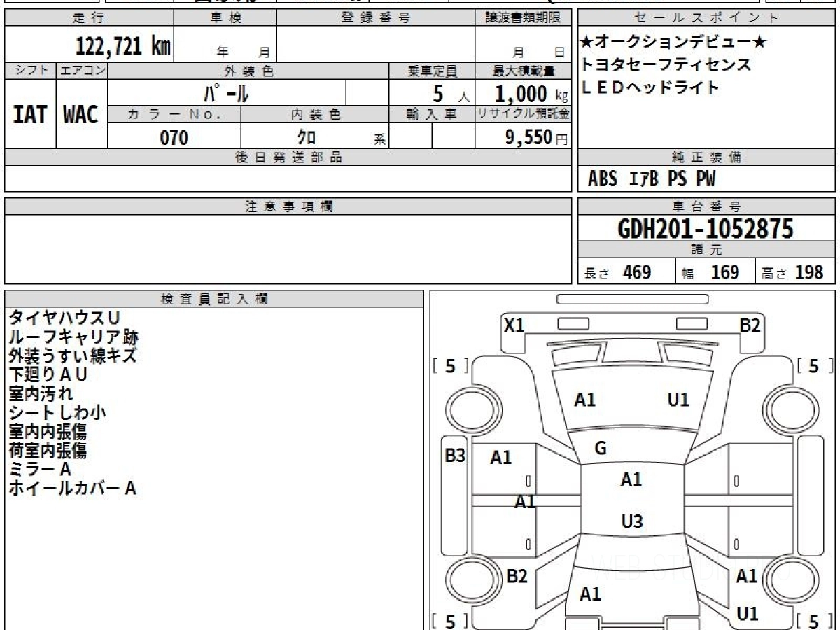Select inspector note タイヤハウスU
The height and width of the screenshot is (630, 840).
(64, 318)
